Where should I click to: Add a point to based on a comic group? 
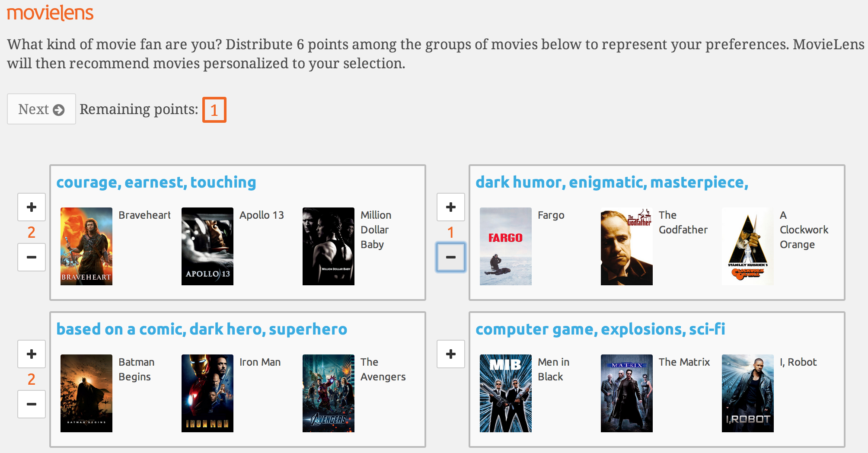coord(32,354)
